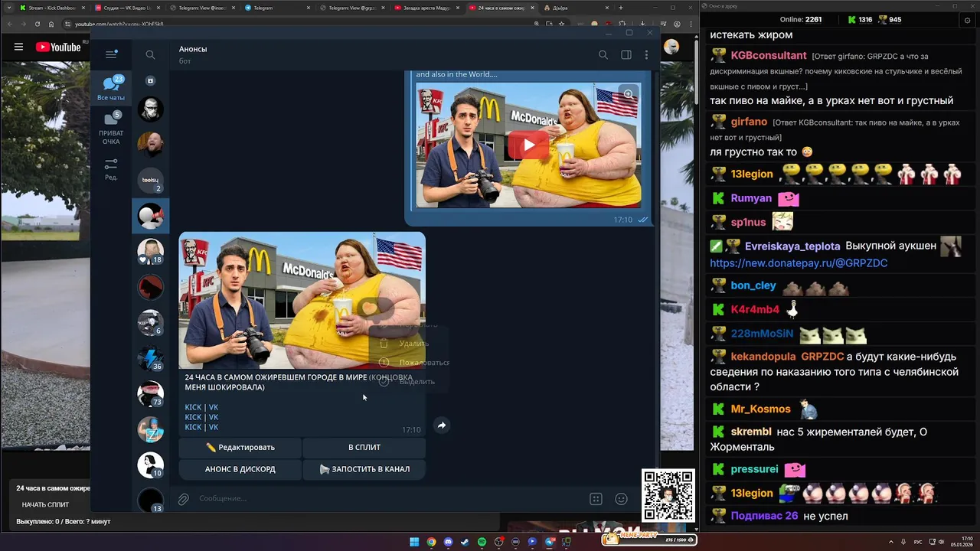Click the "Редактировать" bot button
This screenshot has width=980, height=551.
(x=240, y=447)
